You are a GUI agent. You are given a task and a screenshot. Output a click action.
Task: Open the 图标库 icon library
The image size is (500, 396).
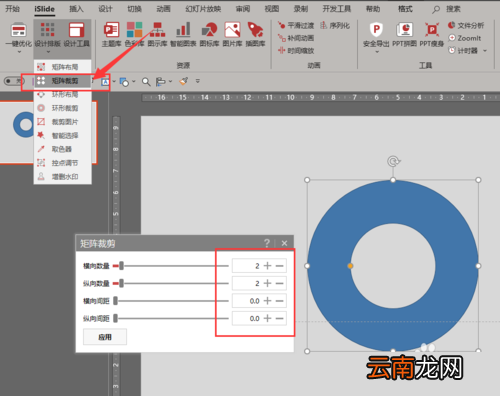coord(209,34)
